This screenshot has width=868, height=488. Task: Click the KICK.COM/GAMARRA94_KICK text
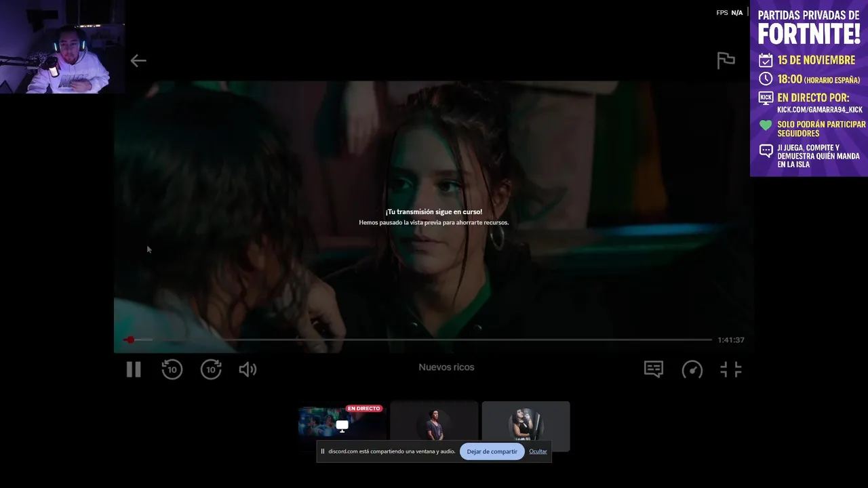pyautogui.click(x=820, y=110)
